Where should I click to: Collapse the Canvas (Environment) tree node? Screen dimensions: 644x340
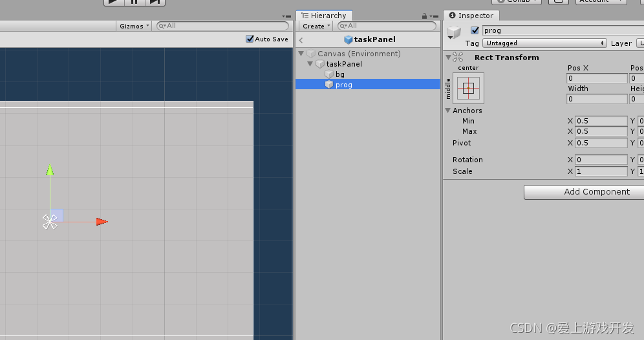[x=301, y=54]
